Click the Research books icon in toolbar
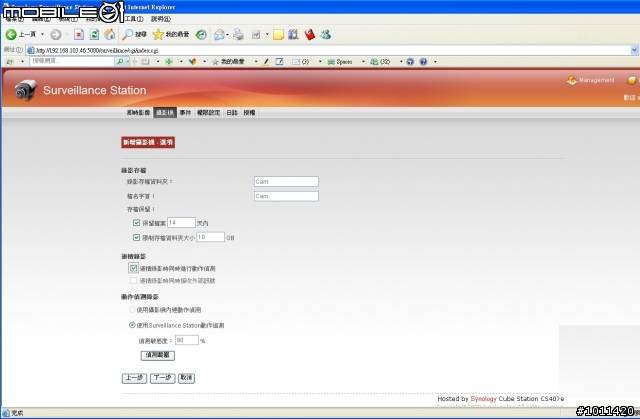The height and width of the screenshot is (419, 640). pyautogui.click(x=293, y=35)
